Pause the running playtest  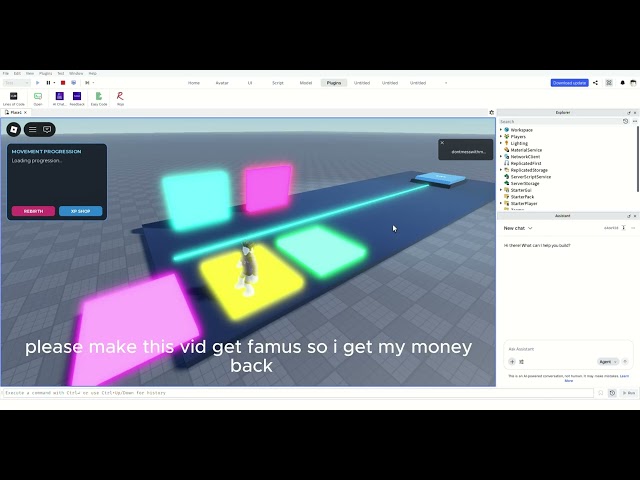click(48, 83)
